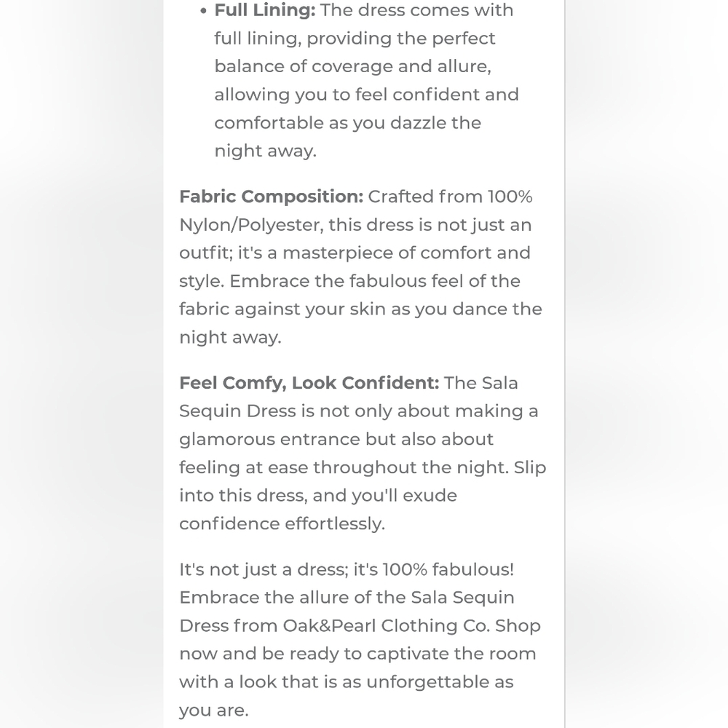Click the bullet point before Full Lining

coord(203,11)
